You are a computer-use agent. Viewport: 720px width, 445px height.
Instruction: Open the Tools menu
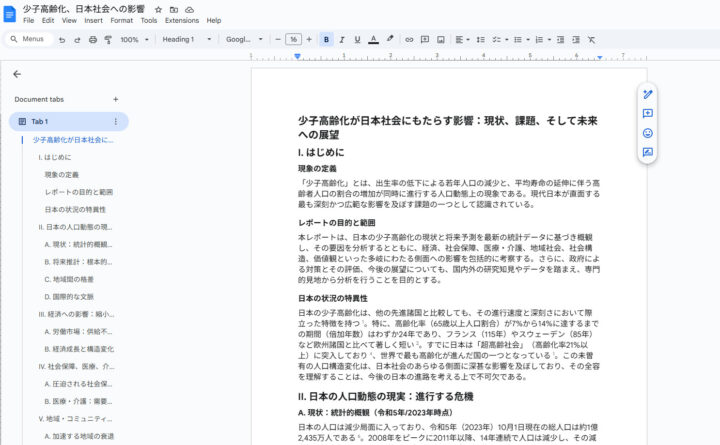click(149, 21)
